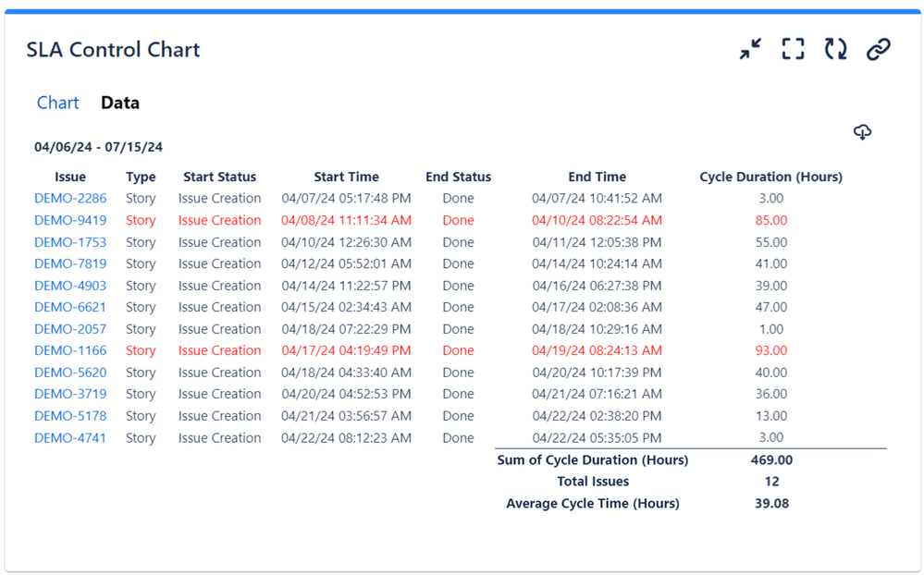Click the Total Issues label
Viewport: 924px width, 575px height.
[x=593, y=482]
